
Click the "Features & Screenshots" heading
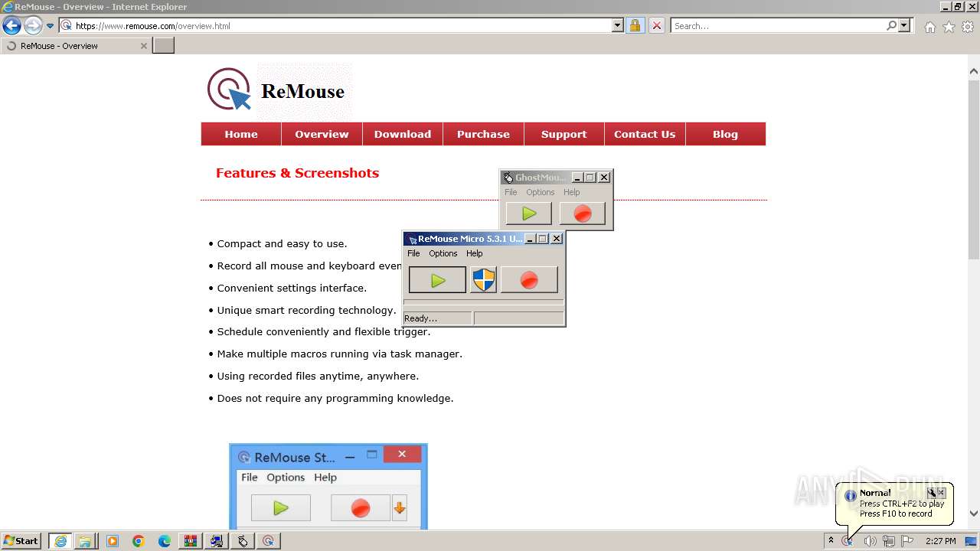297,173
